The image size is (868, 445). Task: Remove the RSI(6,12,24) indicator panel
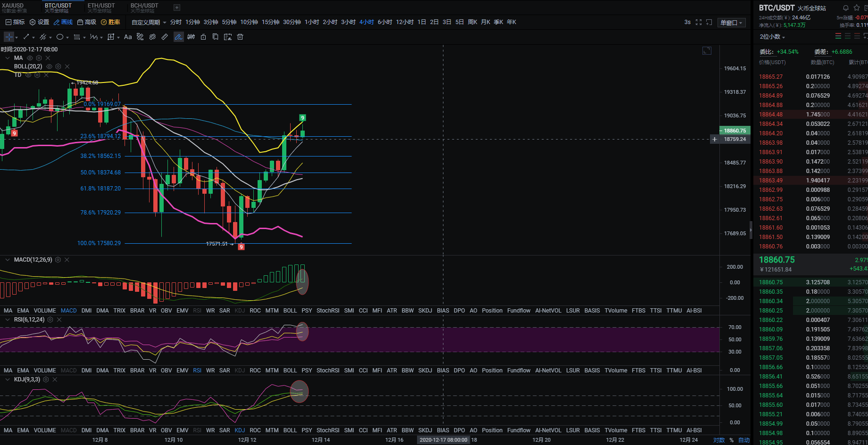point(59,320)
